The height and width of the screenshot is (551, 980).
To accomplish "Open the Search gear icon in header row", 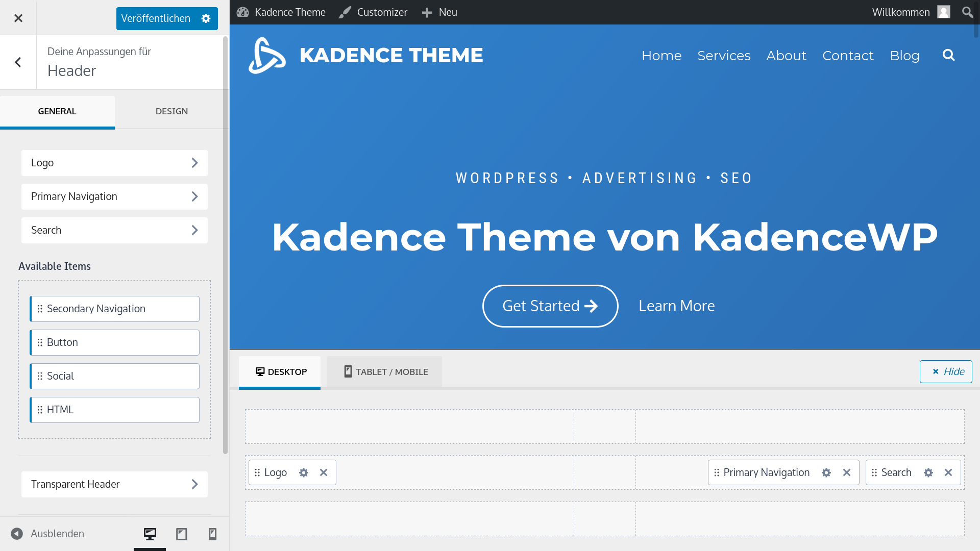I will pyautogui.click(x=928, y=472).
